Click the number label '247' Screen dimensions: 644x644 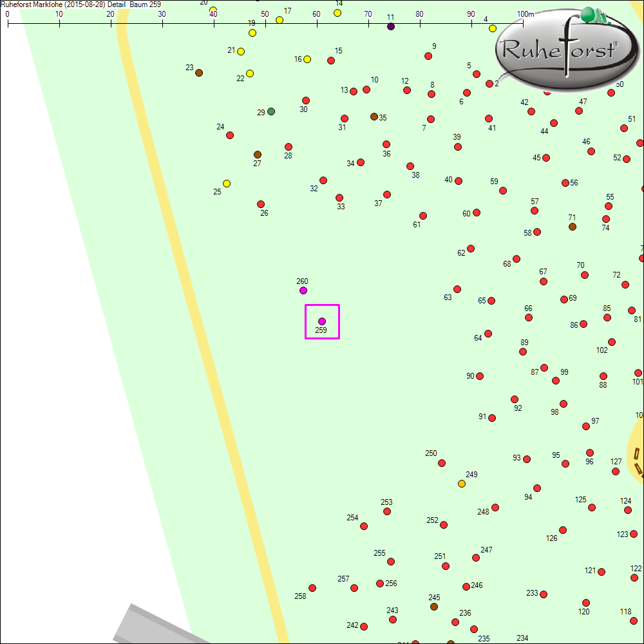[486, 549]
